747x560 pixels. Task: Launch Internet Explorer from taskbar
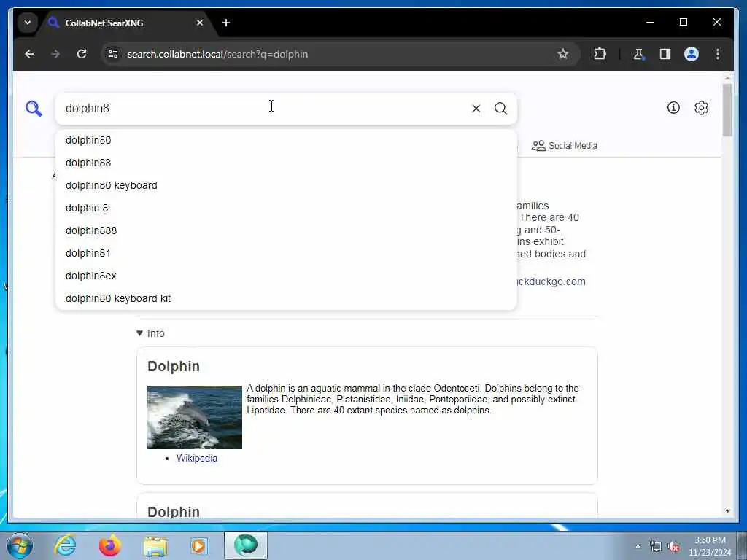pyautogui.click(x=65, y=545)
